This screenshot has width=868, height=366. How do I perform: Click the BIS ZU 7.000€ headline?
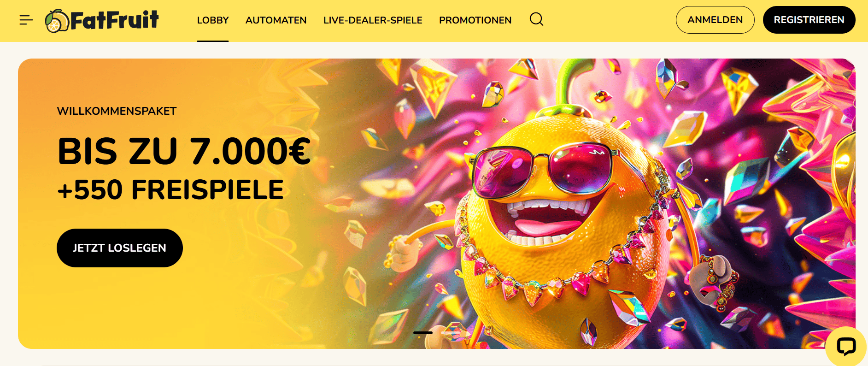pyautogui.click(x=184, y=151)
